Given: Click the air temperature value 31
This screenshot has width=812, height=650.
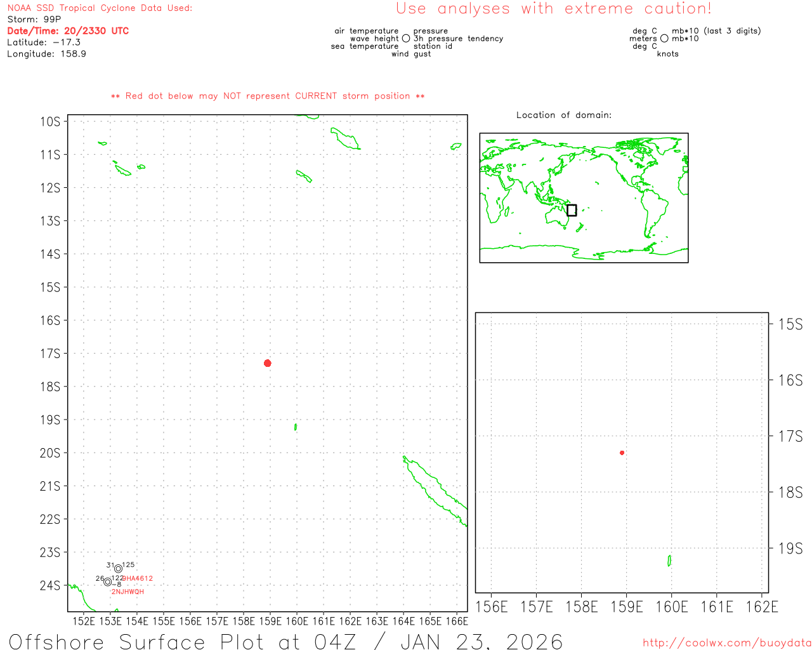Looking at the screenshot, I should coord(110,565).
